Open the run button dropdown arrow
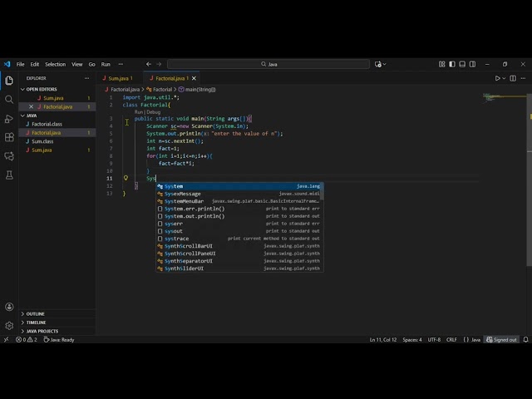 (504, 78)
